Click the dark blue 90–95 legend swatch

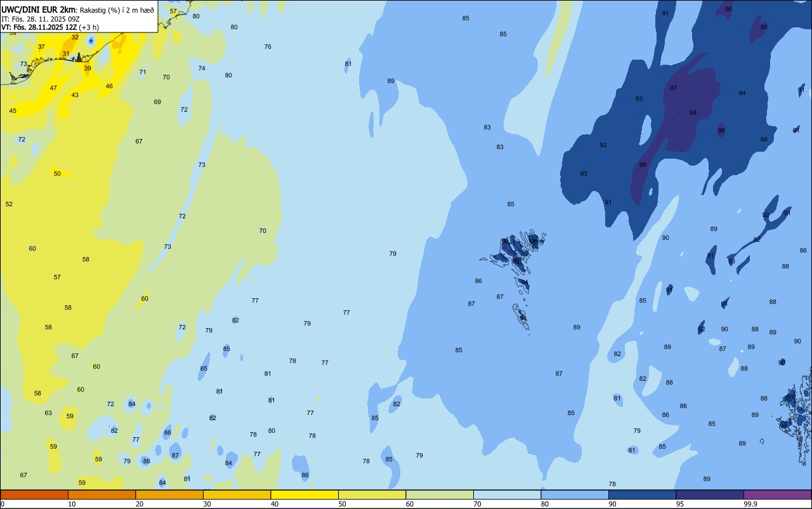coord(642,494)
